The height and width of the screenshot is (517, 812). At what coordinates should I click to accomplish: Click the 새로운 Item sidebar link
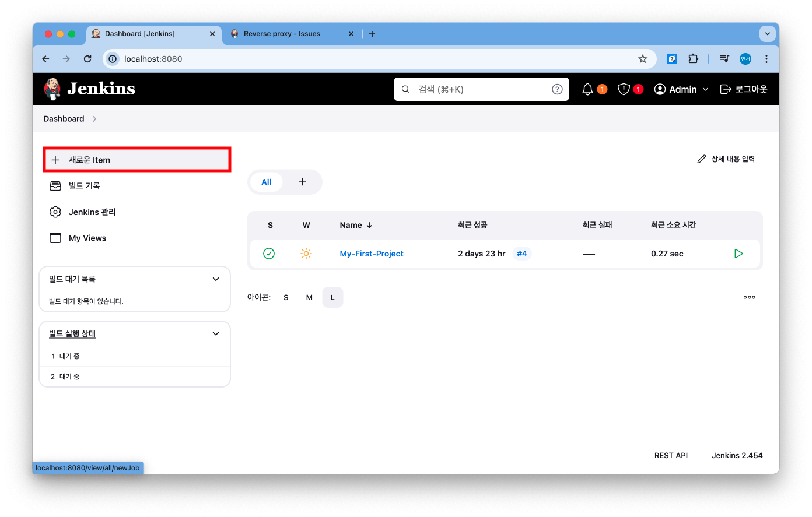pyautogui.click(x=137, y=160)
